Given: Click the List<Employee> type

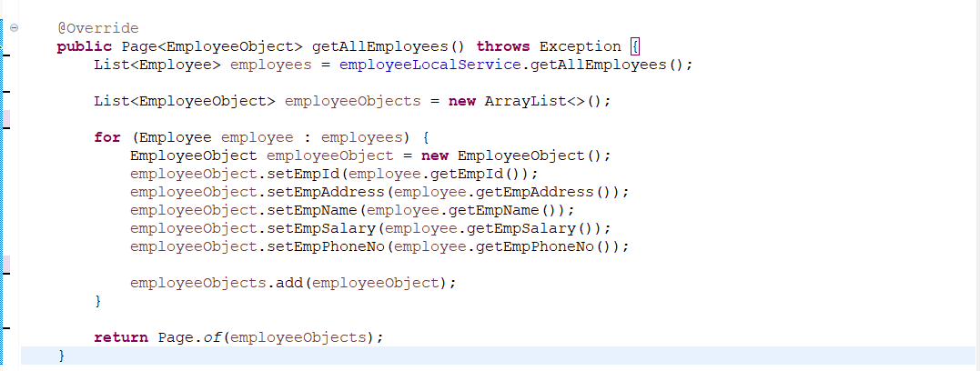Looking at the screenshot, I should tap(157, 65).
